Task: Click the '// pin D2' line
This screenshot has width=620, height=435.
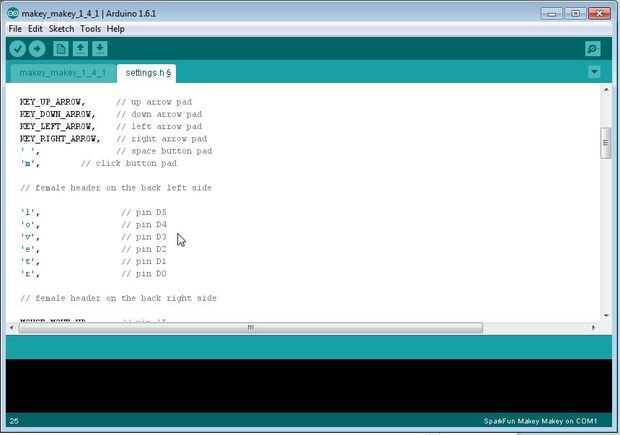Action: pos(93,249)
